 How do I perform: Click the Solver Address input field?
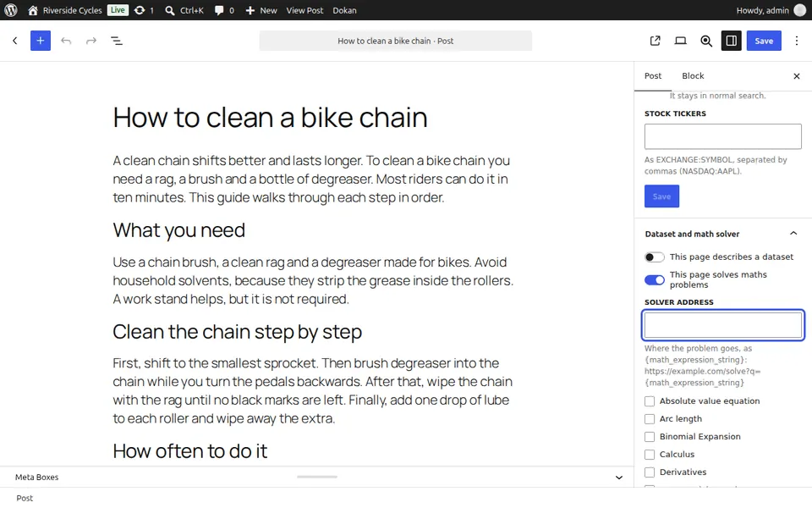click(723, 325)
